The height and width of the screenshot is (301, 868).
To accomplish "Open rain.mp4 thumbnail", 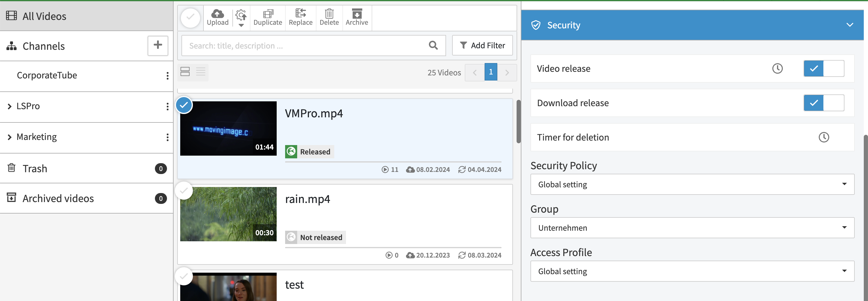I will [x=228, y=214].
